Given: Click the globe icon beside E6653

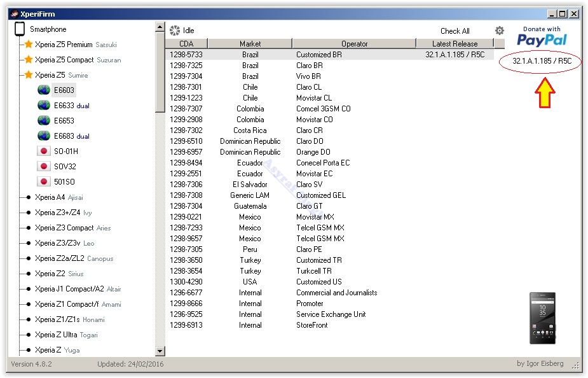Looking at the screenshot, I should (44, 120).
